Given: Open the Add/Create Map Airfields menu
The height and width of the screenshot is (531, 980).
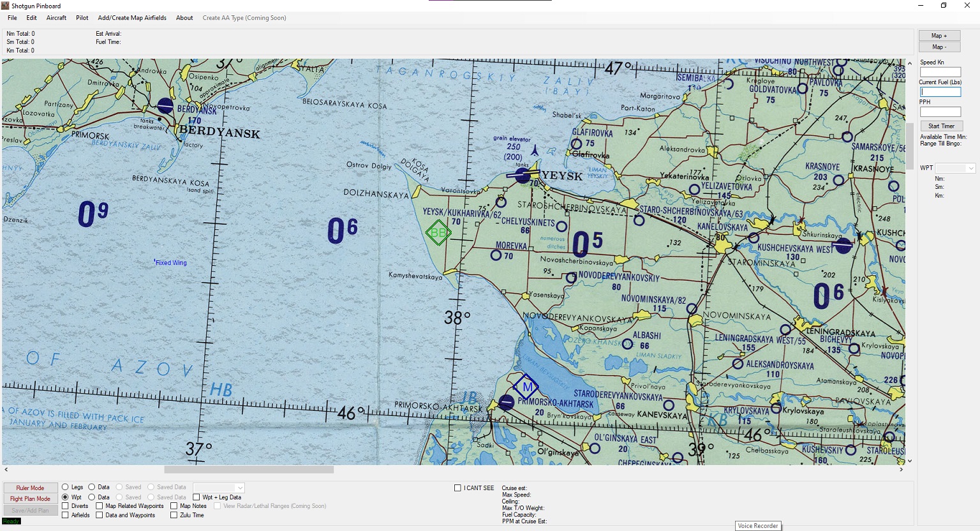Looking at the screenshot, I should coord(132,18).
